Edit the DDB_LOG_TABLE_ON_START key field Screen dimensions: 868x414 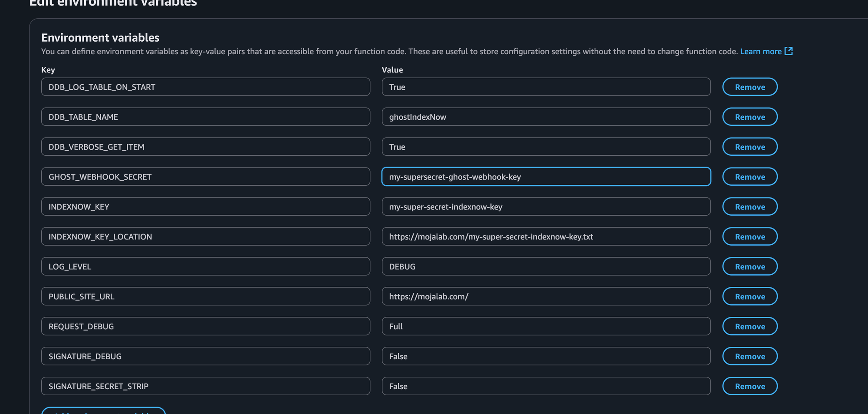206,87
